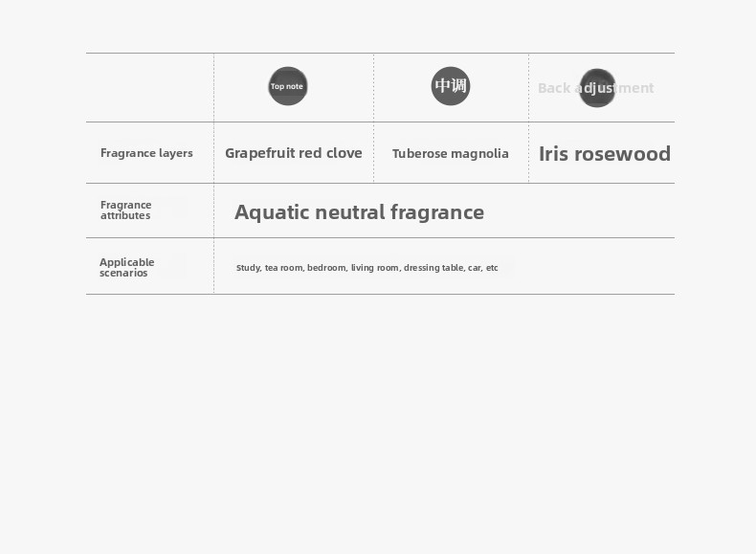
Task: Select the Applicable scenarios row label
Action: (127, 267)
